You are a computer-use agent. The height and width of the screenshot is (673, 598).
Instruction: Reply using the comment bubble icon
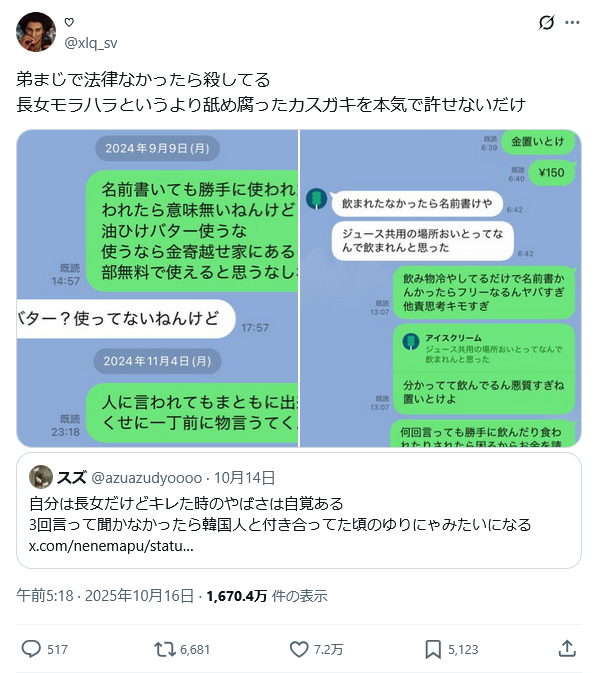pos(31,649)
